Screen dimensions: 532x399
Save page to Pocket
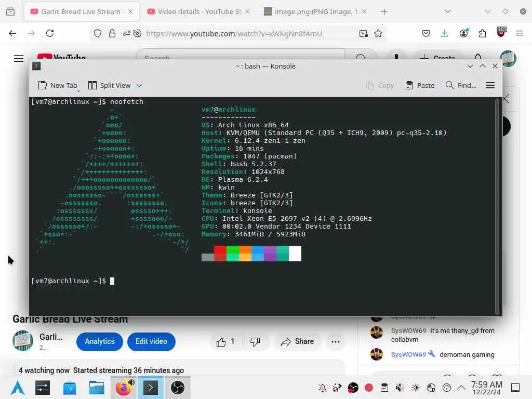[426, 33]
